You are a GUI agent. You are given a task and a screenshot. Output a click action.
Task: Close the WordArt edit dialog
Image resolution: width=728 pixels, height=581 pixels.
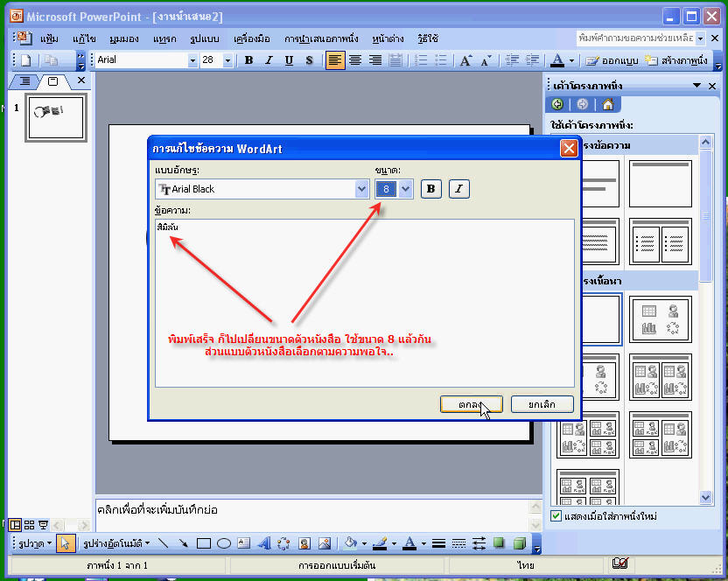[569, 149]
